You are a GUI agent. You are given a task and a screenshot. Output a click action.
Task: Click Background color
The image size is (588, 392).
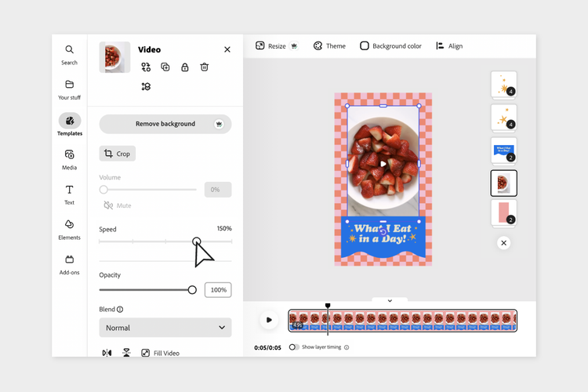(390, 46)
